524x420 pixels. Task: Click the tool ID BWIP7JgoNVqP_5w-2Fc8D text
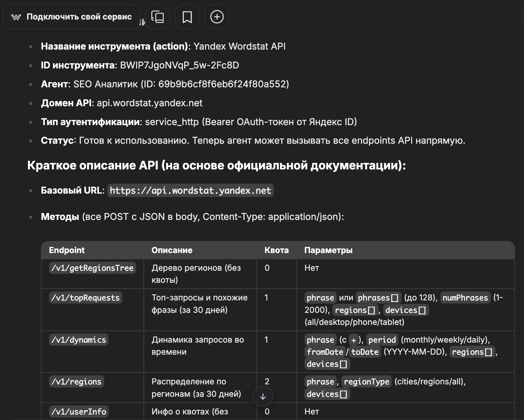coord(180,65)
